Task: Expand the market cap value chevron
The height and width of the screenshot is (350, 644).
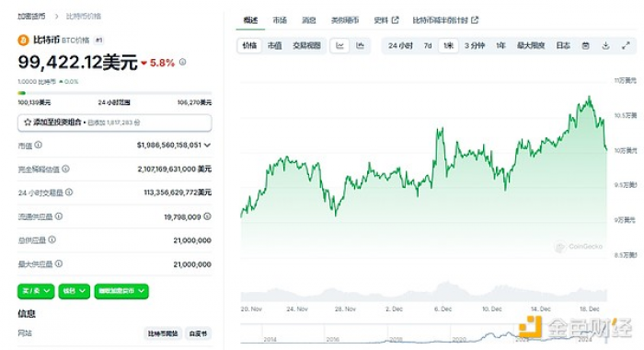Action: 207,146
